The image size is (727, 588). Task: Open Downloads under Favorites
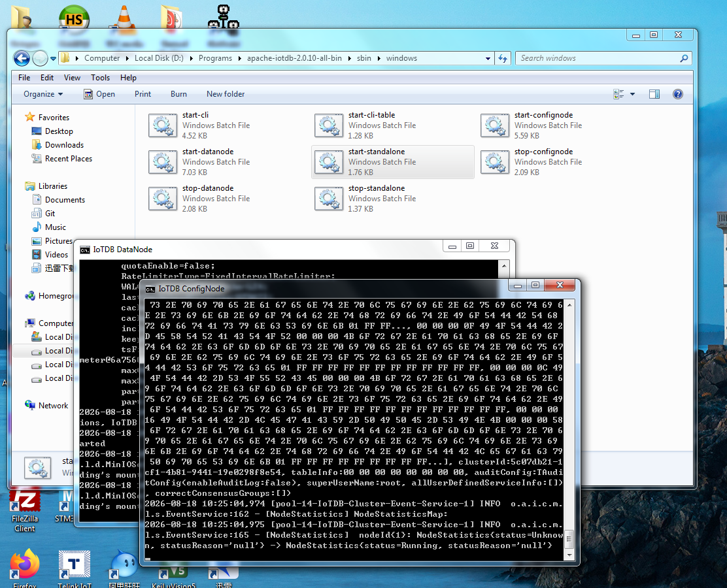pyautogui.click(x=64, y=145)
